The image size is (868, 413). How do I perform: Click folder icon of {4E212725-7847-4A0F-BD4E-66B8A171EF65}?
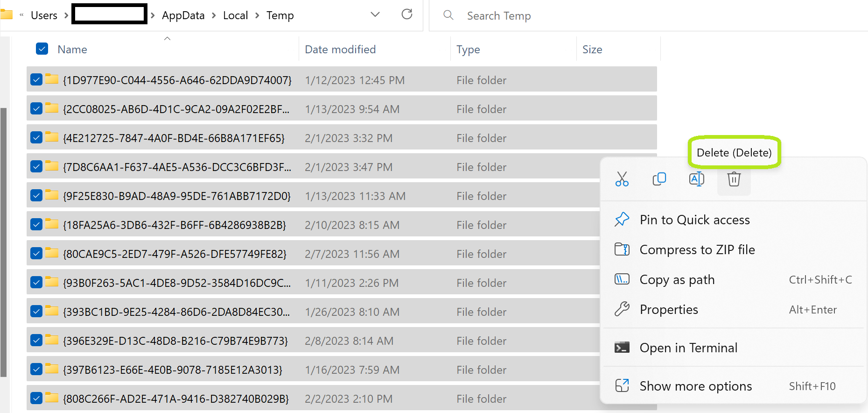coord(52,137)
